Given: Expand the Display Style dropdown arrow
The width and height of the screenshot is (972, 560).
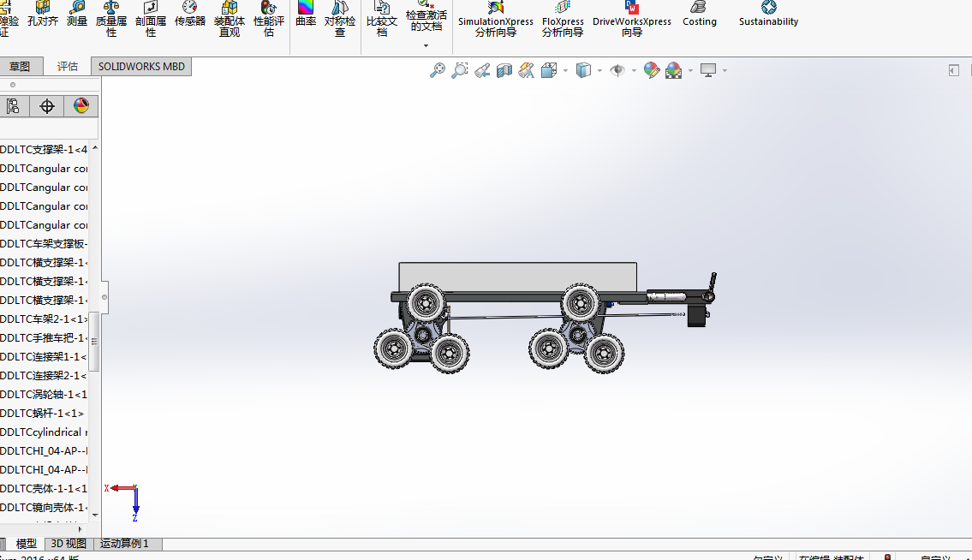Looking at the screenshot, I should pyautogui.click(x=599, y=71).
